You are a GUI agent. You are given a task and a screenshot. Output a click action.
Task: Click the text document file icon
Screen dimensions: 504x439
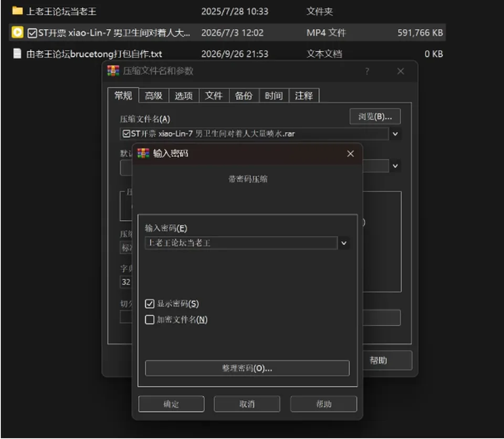[x=17, y=53]
